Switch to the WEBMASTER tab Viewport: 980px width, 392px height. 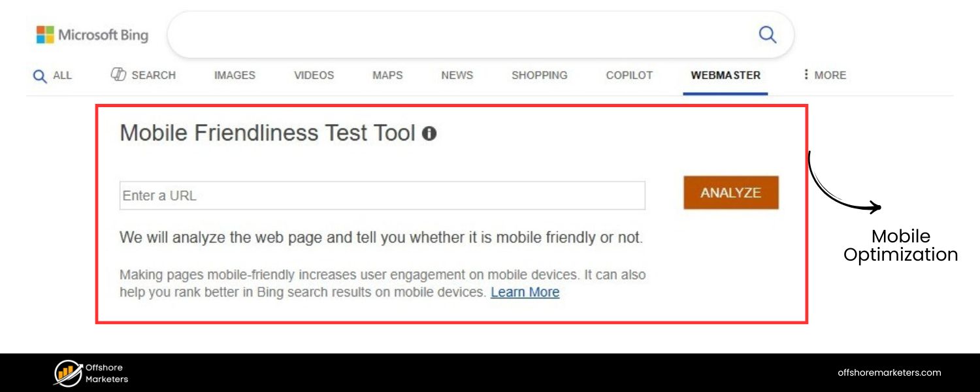pos(725,75)
